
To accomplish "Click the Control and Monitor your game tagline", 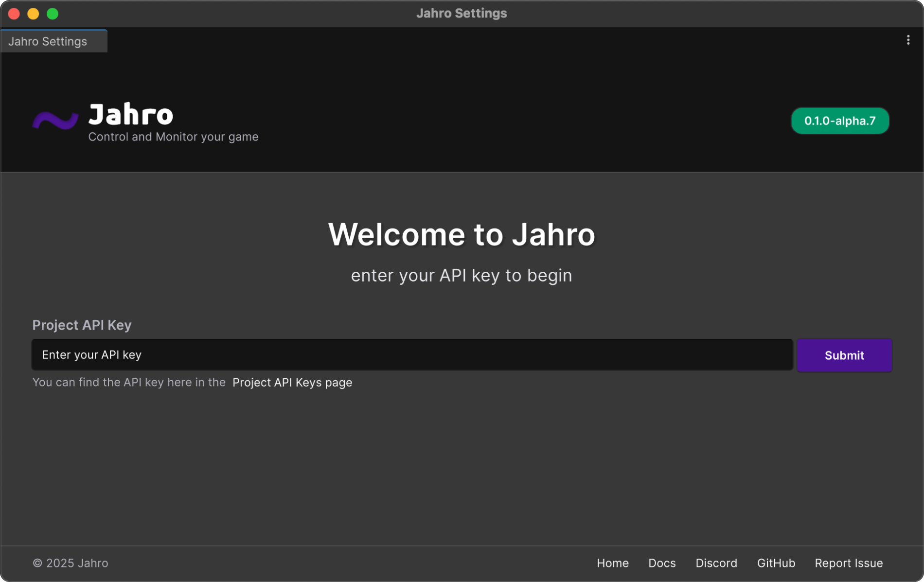I will click(173, 137).
